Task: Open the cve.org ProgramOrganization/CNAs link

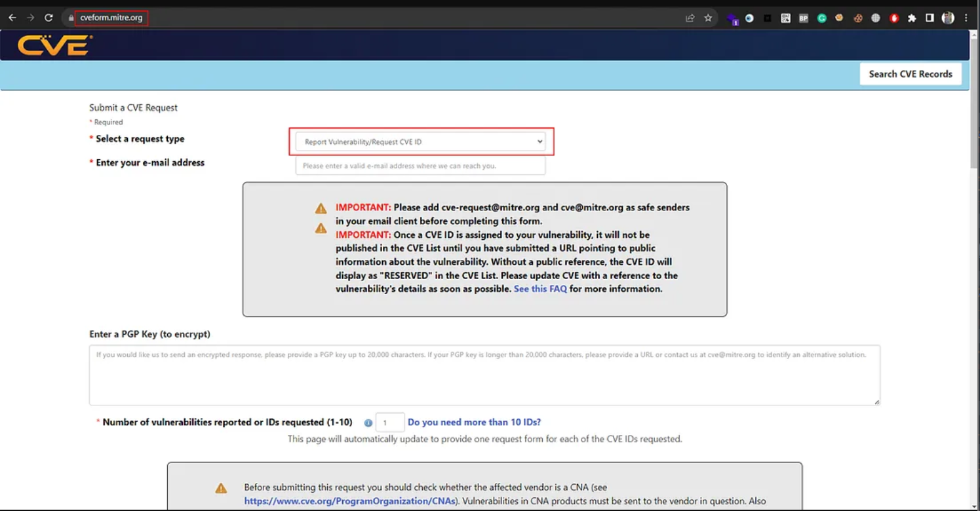Action: (350, 501)
